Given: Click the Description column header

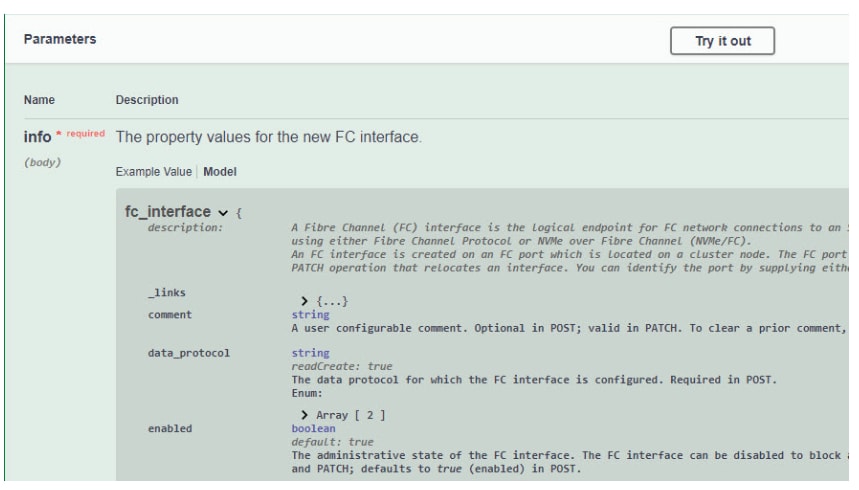Looking at the screenshot, I should pyautogui.click(x=147, y=100).
